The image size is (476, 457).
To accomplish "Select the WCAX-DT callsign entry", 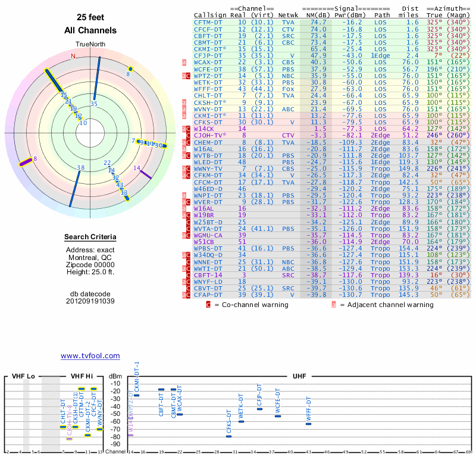I will [208, 62].
